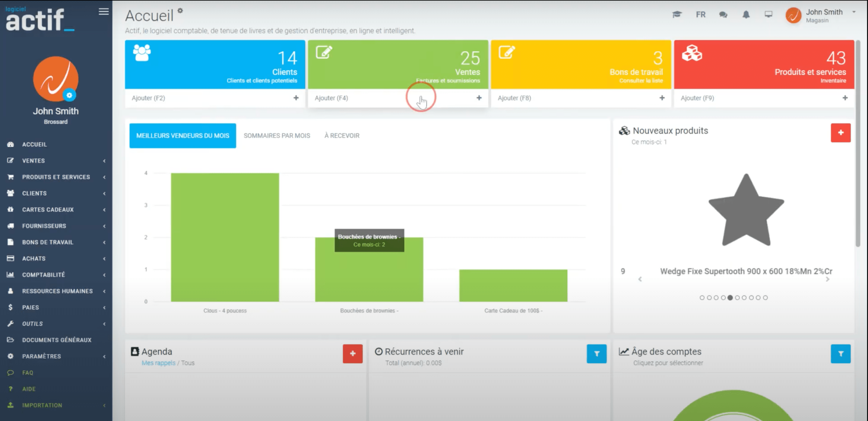Click the filter icon in Récurrences à venir
The image size is (868, 421).
click(x=597, y=354)
